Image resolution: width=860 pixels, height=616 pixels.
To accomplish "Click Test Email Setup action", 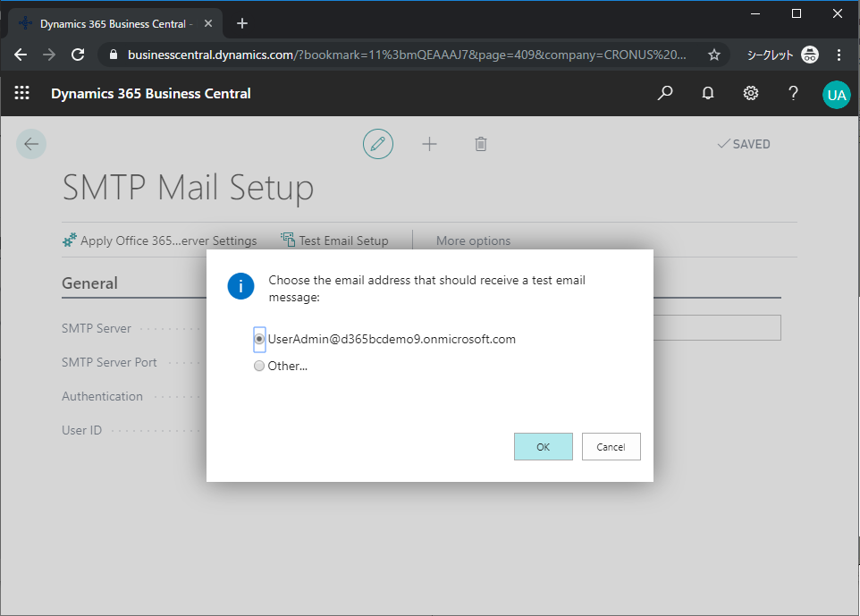I will (x=334, y=240).
